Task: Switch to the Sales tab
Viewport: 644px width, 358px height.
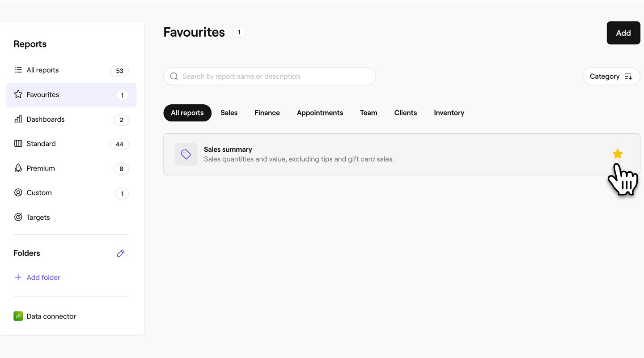Action: point(229,113)
